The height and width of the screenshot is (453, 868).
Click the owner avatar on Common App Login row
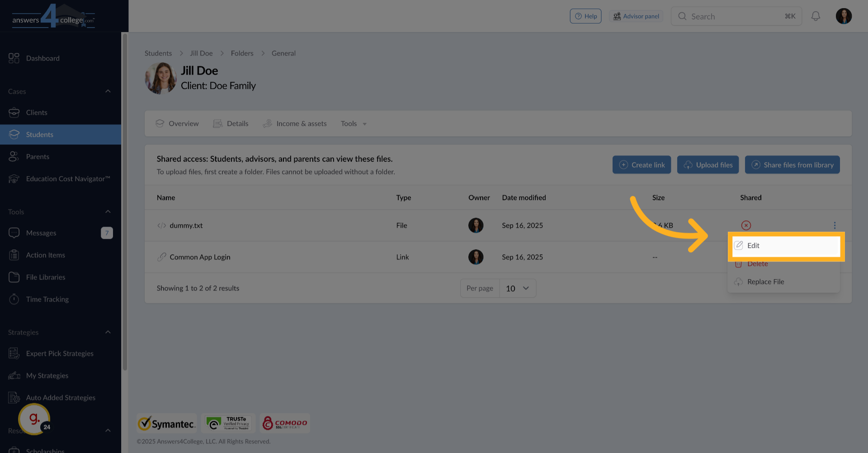click(476, 257)
